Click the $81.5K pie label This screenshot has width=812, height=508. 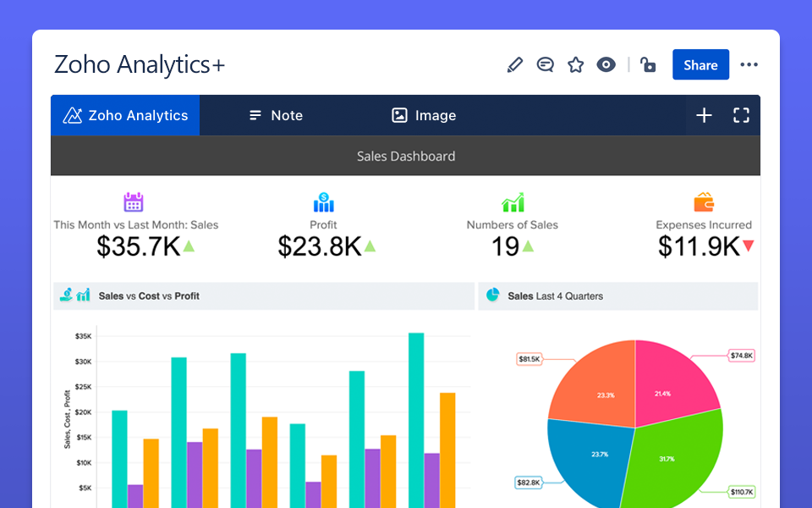click(x=529, y=359)
